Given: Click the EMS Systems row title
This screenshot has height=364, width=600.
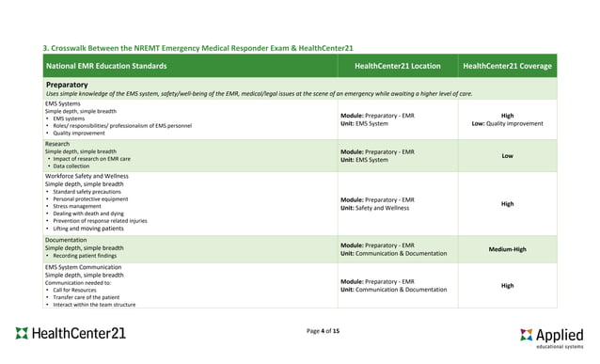Looking at the screenshot, I should (x=63, y=103).
